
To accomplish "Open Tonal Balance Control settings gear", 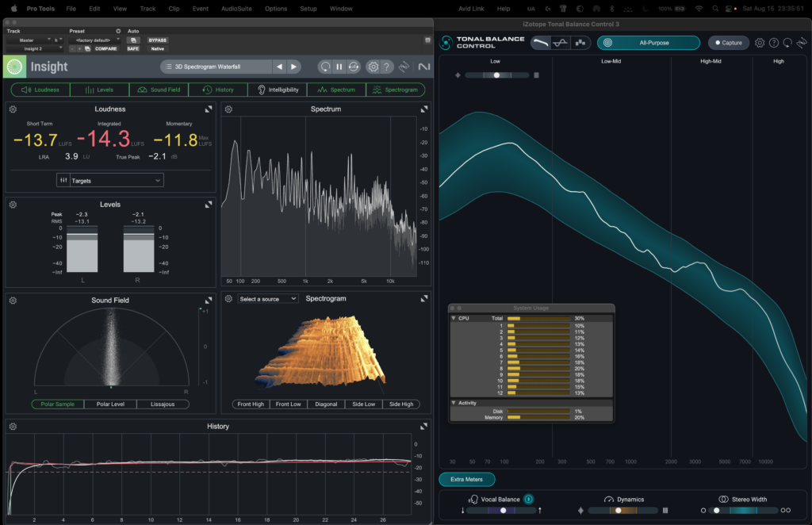I will coord(759,43).
